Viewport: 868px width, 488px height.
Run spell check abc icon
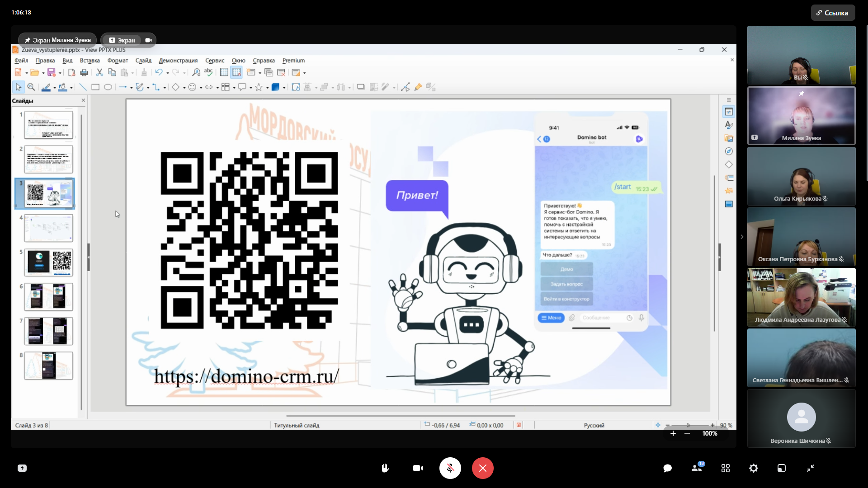click(x=208, y=72)
